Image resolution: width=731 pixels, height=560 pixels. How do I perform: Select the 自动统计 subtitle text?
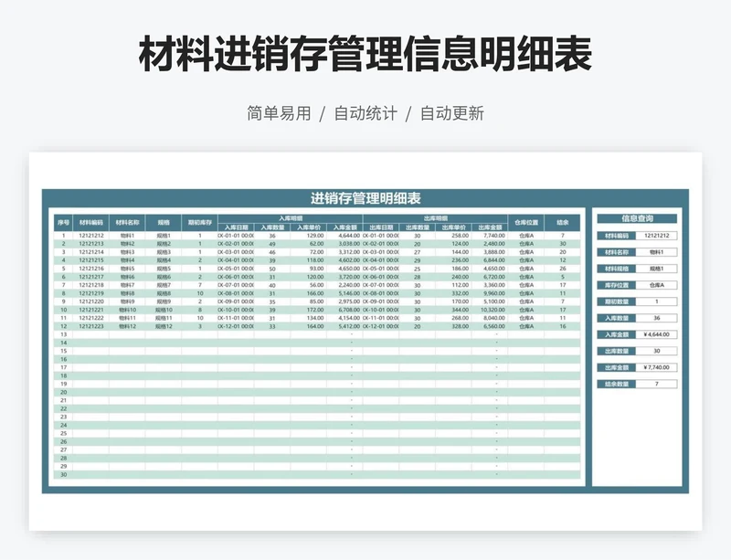(x=365, y=113)
